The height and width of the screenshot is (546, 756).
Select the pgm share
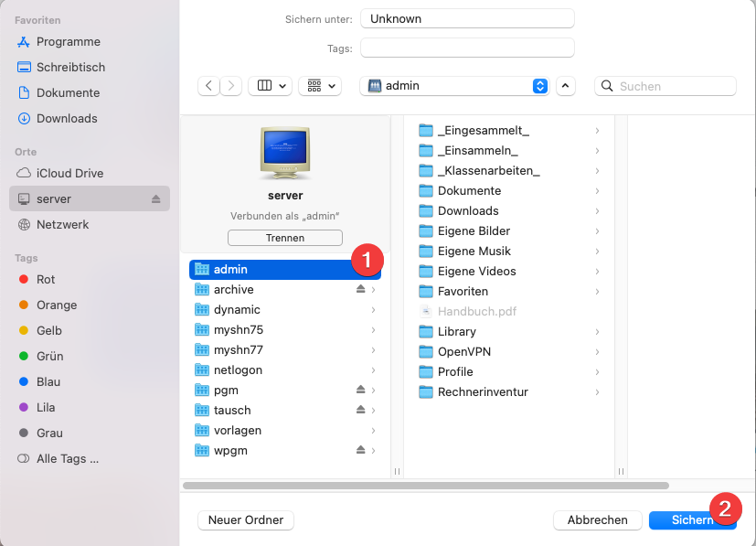285,391
